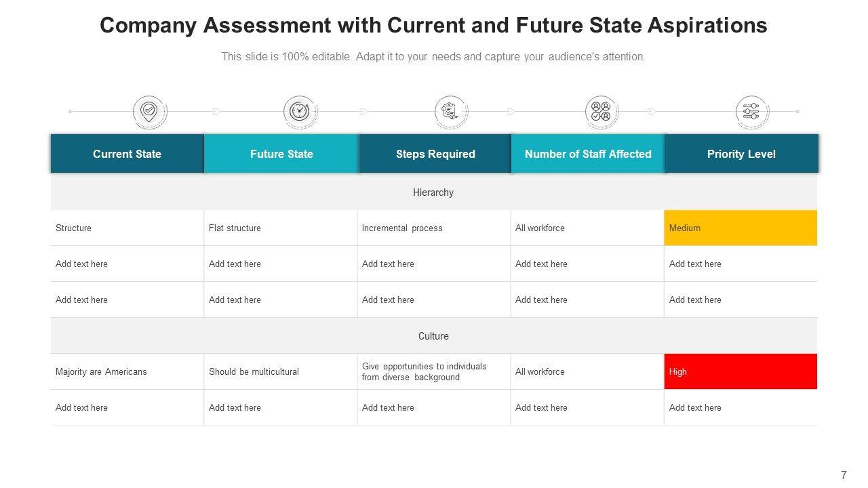Click the arrow between clipboard and staff icons
This screenshot has width=868, height=488.
(x=511, y=111)
